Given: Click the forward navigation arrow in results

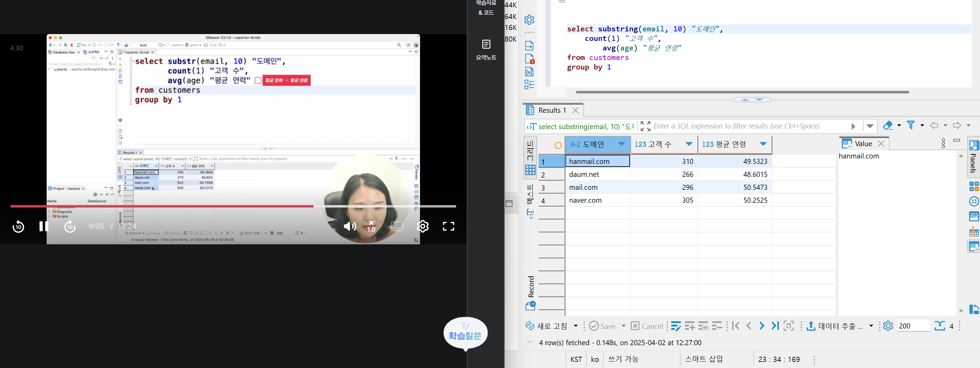Looking at the screenshot, I should tap(957, 125).
